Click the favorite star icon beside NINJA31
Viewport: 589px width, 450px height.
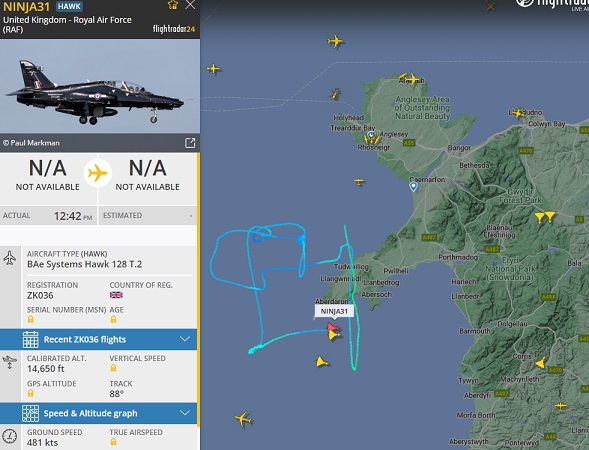173,5
